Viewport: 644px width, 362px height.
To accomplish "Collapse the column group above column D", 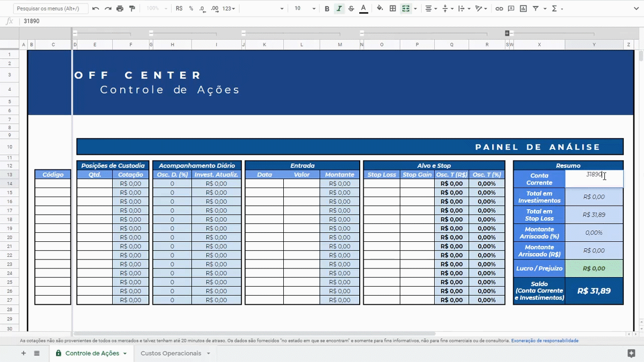I will (x=75, y=33).
